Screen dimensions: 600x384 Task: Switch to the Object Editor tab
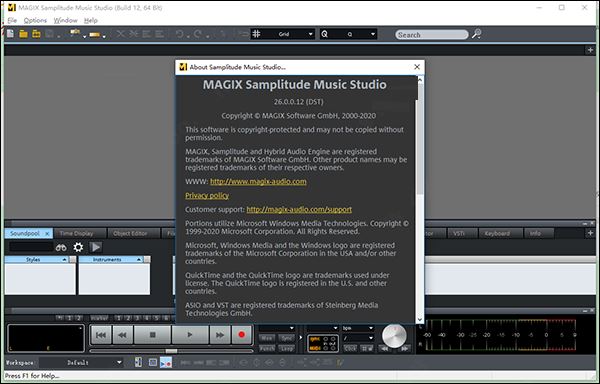[134, 233]
